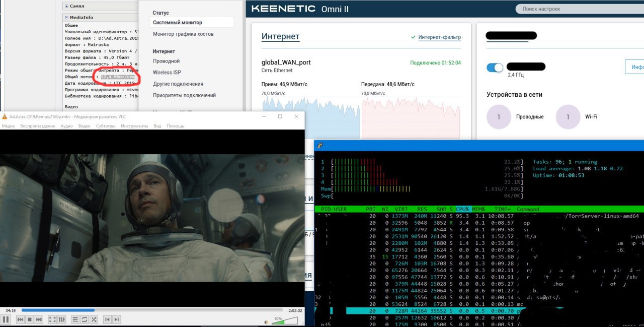
Task: Show the VLC playlist
Action: (x=75, y=319)
